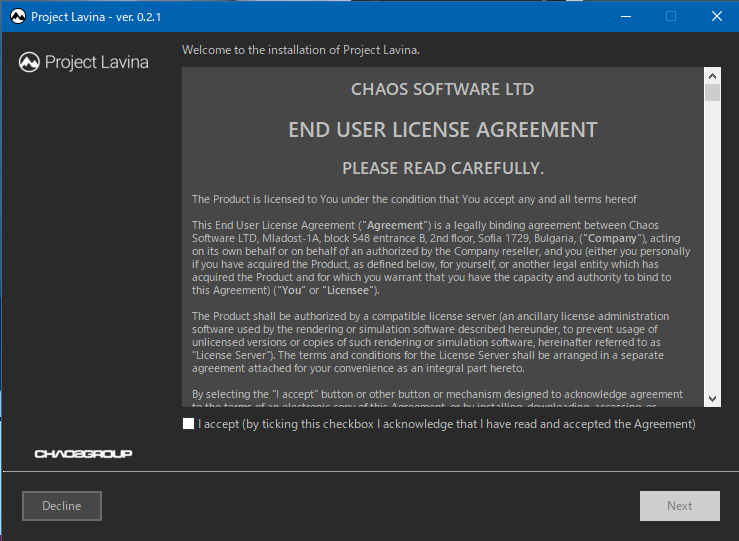Viewport: 739px width, 541px height.
Task: Click the 'CHAOS SOFTWARE LTD' heading
Action: 443,89
